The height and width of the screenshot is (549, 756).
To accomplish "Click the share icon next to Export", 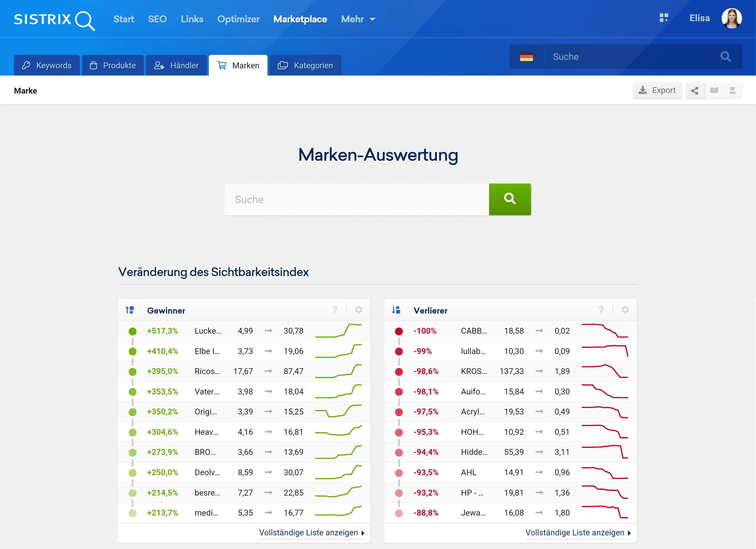I will point(695,91).
